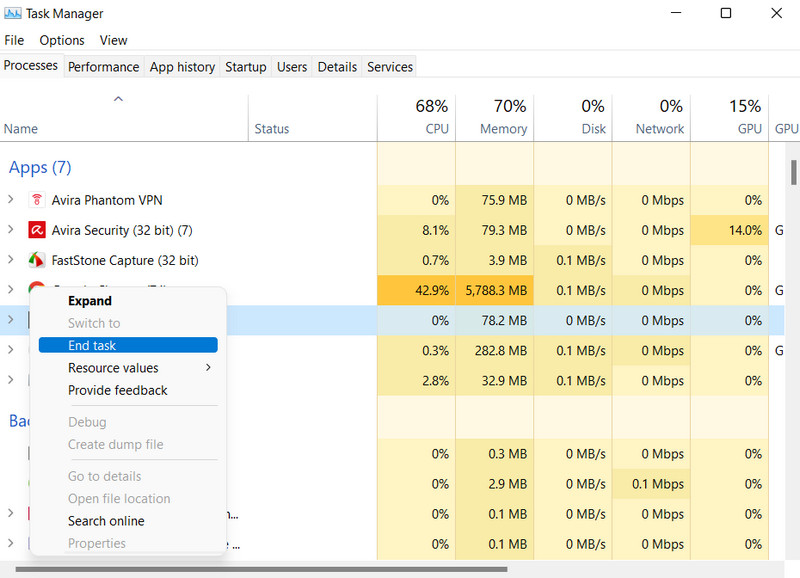The width and height of the screenshot is (800, 578).
Task: Select Search online from the context menu
Action: pos(106,521)
